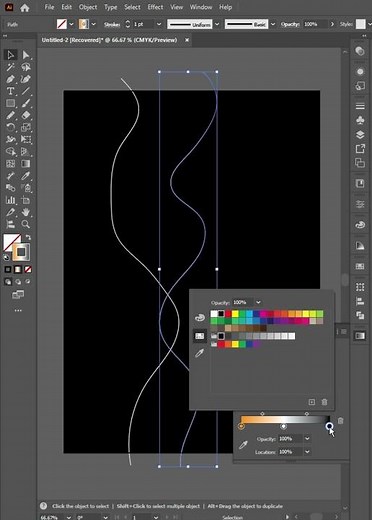The width and height of the screenshot is (372, 520).
Task: Go to the Illustrator home screen
Action: point(25,7)
